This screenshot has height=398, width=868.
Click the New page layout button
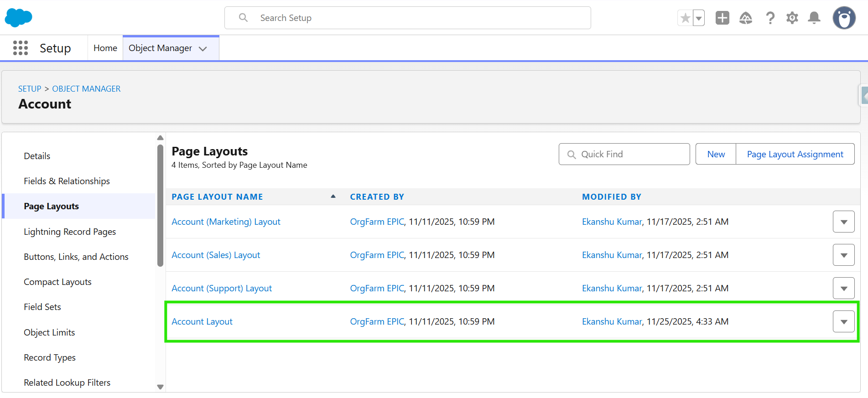(716, 154)
